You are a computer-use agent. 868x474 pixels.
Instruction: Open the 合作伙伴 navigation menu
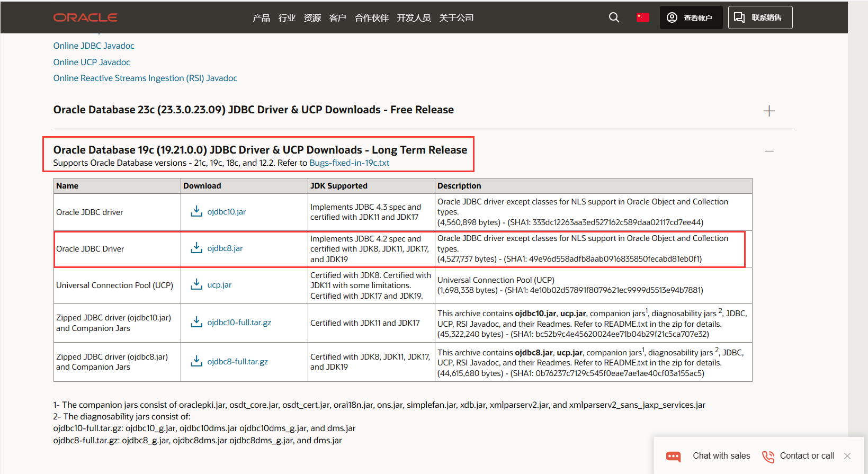pos(371,18)
